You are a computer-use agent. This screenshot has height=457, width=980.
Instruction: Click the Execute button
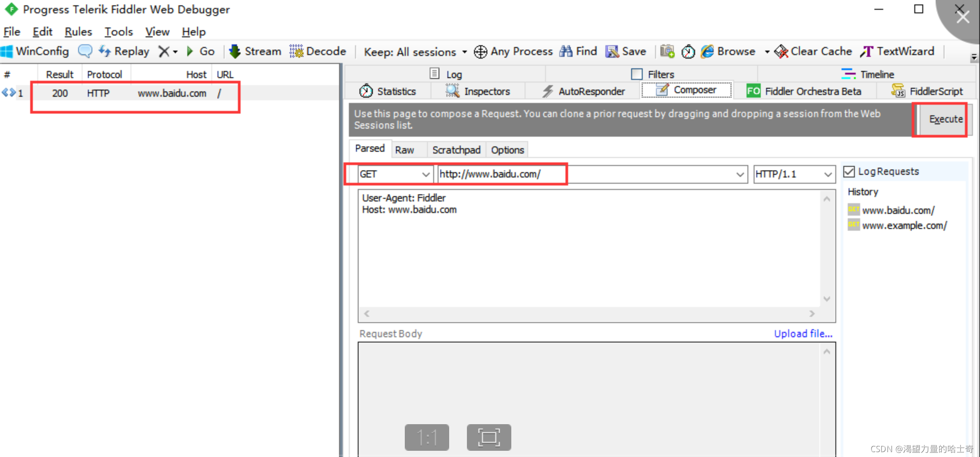(945, 119)
